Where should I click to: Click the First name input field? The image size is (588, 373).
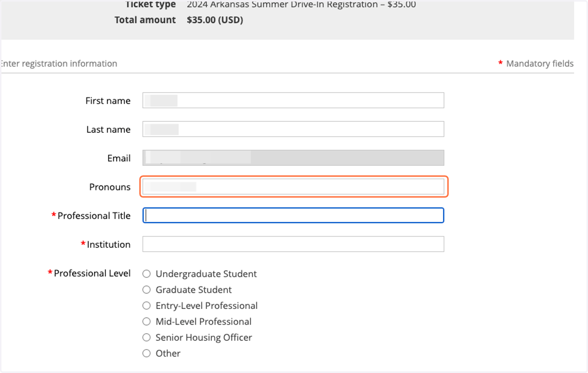pyautogui.click(x=293, y=100)
